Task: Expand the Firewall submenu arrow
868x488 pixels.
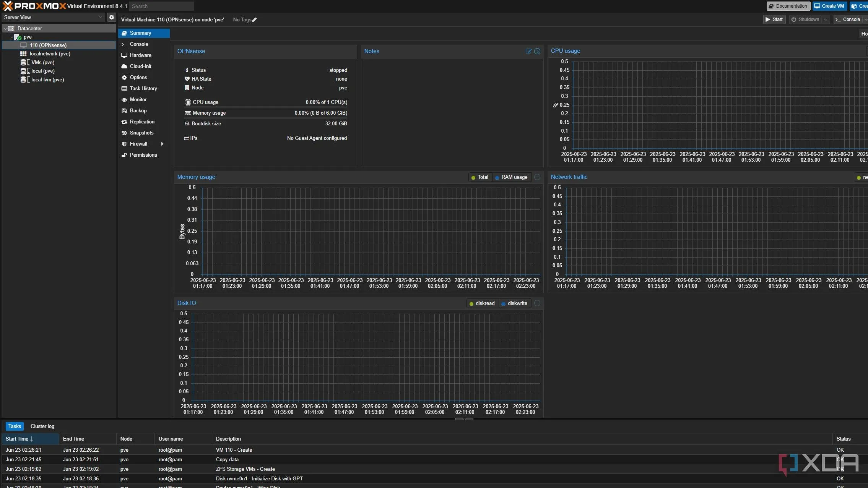Action: 162,144
